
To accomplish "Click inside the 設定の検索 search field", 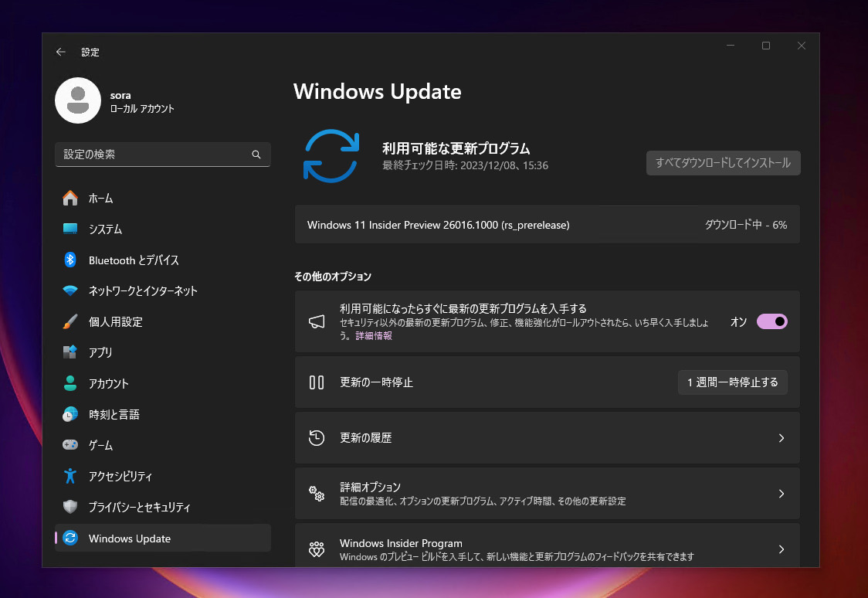I will pos(154,155).
